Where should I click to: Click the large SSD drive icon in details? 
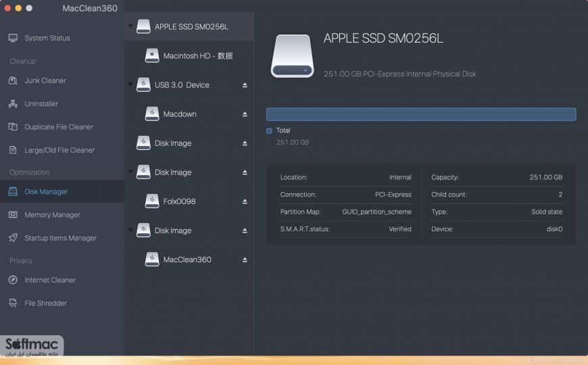pos(292,56)
